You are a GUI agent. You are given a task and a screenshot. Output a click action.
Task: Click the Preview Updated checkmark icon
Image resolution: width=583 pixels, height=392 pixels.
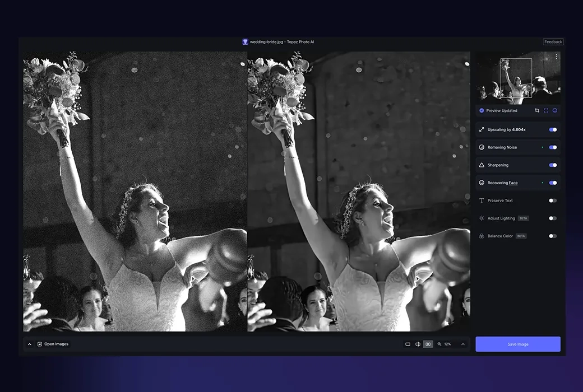tap(482, 110)
